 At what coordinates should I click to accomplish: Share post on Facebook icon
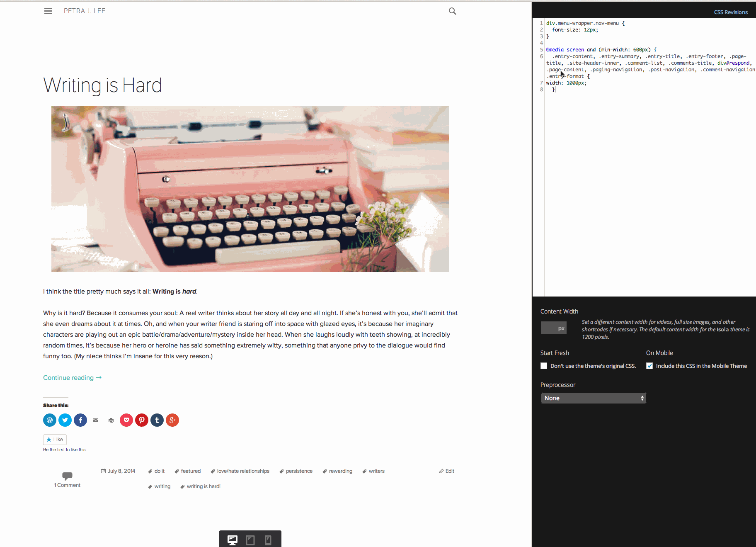(x=80, y=420)
